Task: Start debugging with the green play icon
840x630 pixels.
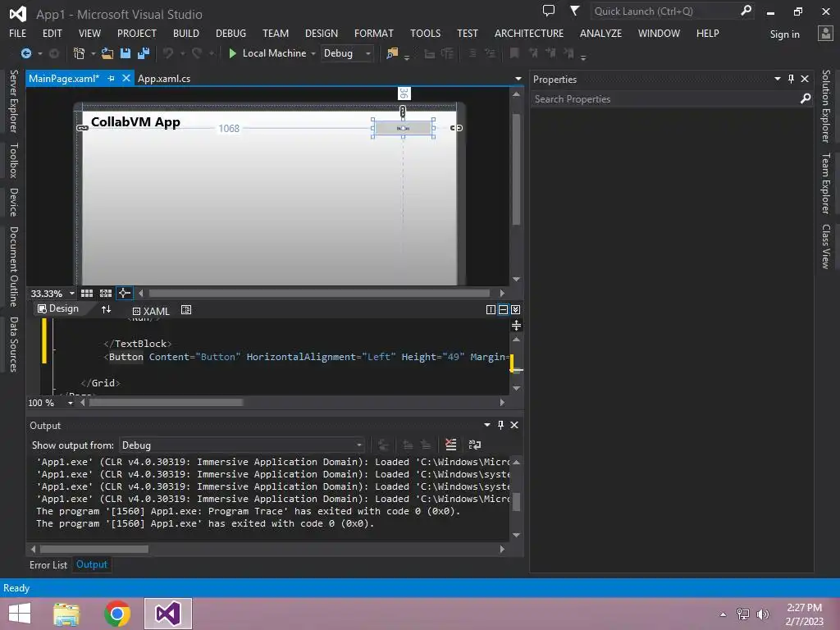Action: tap(232, 53)
